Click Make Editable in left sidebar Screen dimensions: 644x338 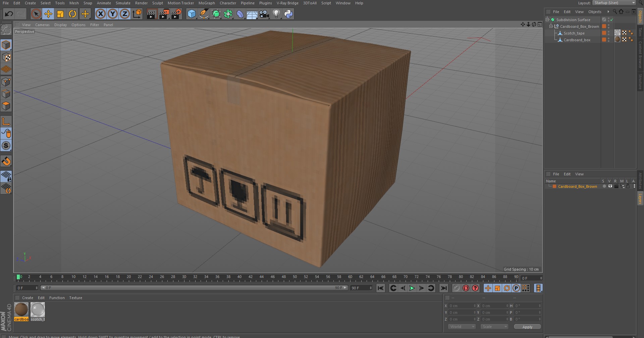pyautogui.click(x=6, y=30)
